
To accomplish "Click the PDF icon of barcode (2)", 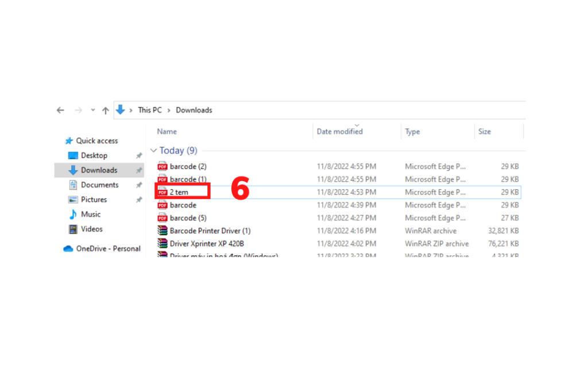I will tap(163, 166).
